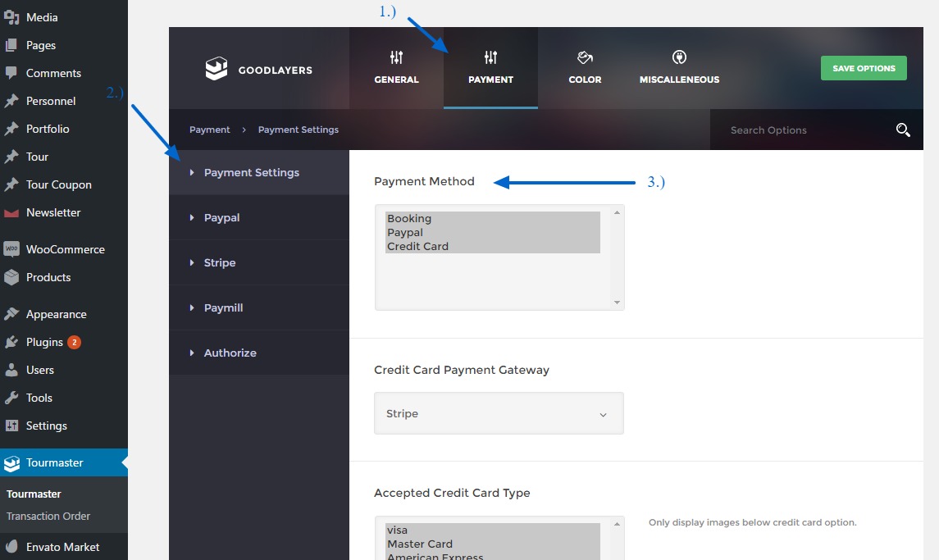Click the Payment breadcrumb link

(210, 130)
